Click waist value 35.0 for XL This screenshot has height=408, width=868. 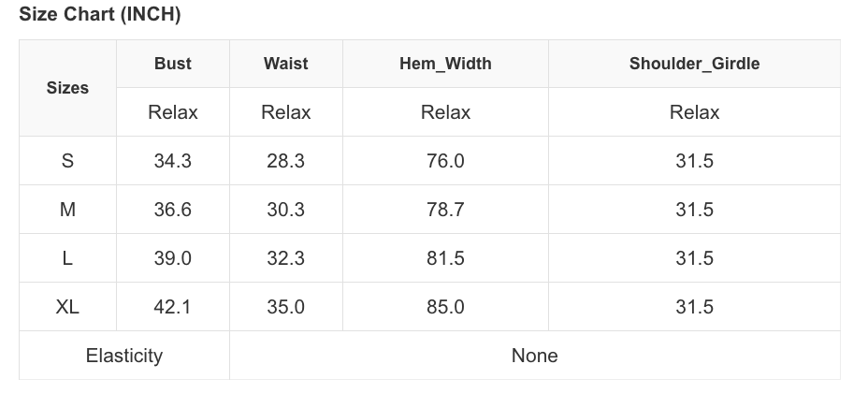285,307
